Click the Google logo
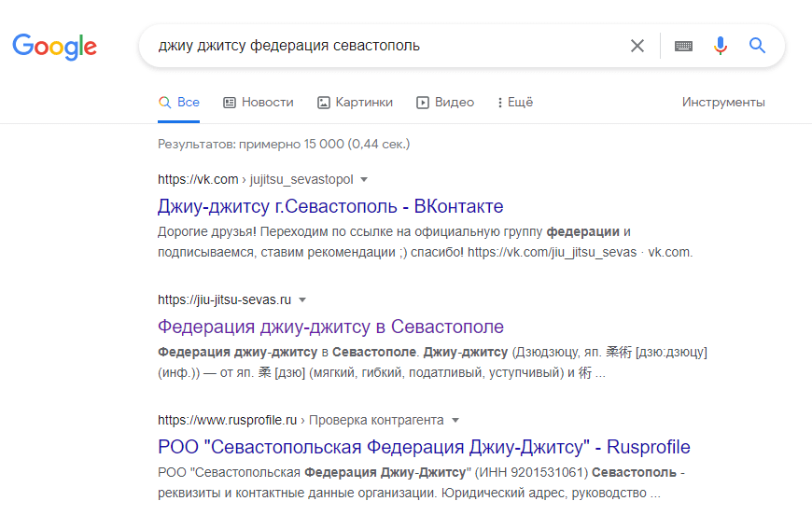This screenshot has height=515, width=812. click(x=54, y=46)
